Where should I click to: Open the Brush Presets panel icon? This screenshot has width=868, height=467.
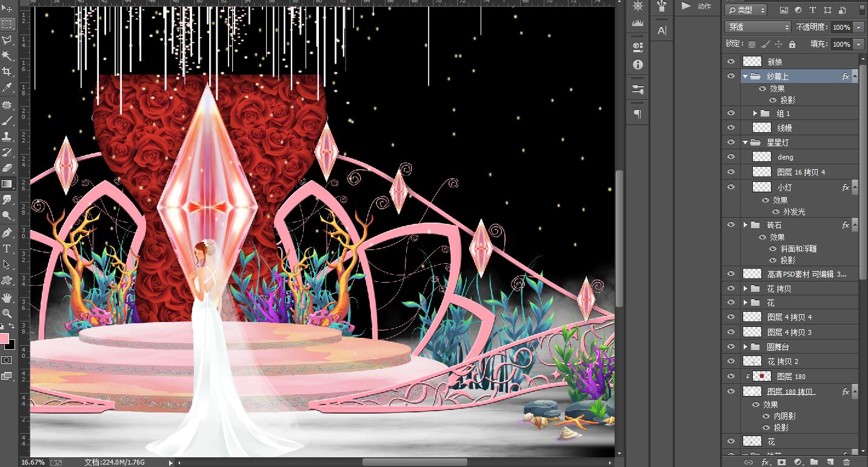638,90
